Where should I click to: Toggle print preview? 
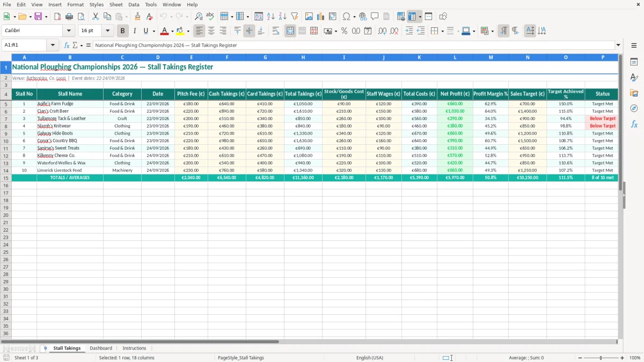80,17
